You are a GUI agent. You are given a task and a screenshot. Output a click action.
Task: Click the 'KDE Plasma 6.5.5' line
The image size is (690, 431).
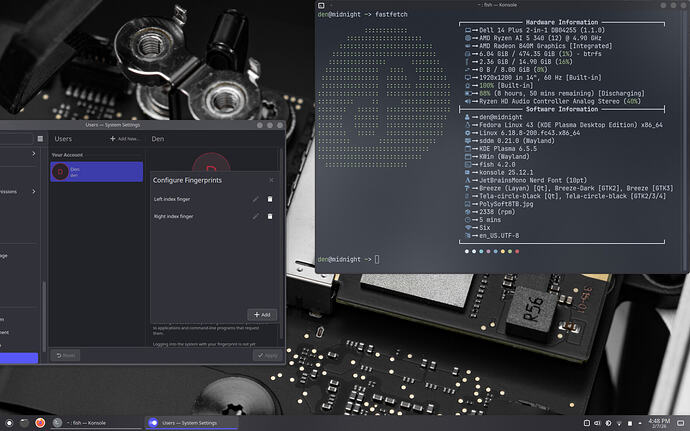point(501,149)
